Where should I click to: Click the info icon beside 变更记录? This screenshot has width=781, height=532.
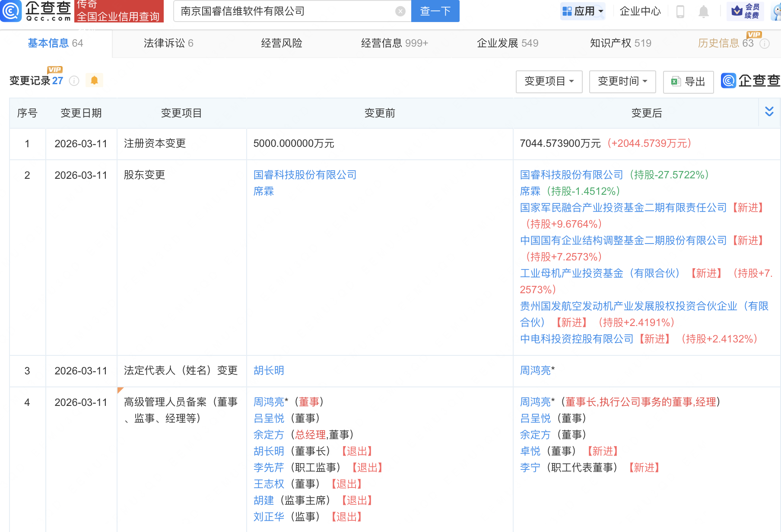click(74, 81)
